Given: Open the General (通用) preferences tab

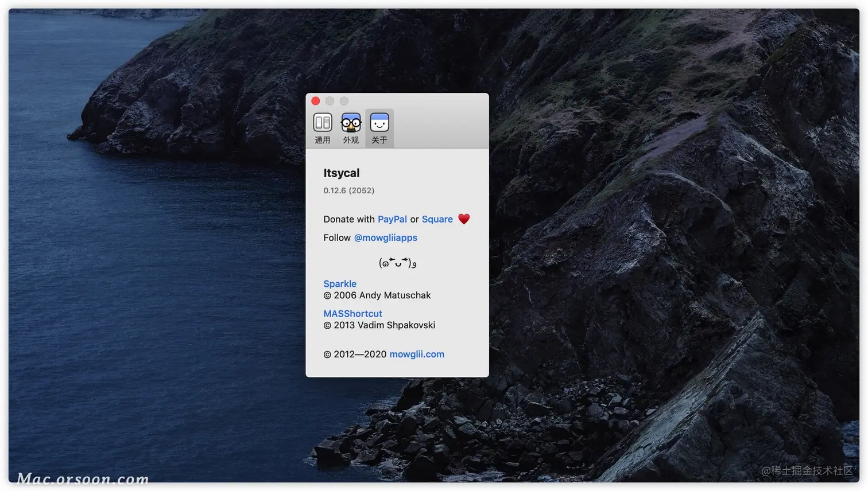Looking at the screenshot, I should (x=323, y=128).
